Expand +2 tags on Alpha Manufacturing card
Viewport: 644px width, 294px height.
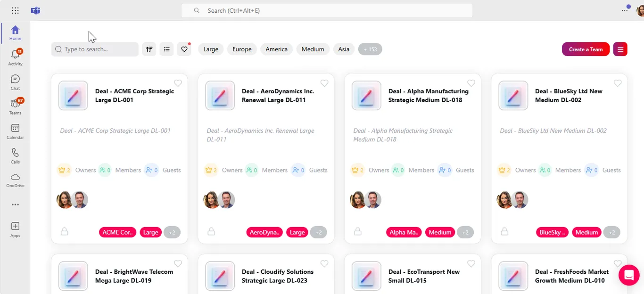click(465, 232)
